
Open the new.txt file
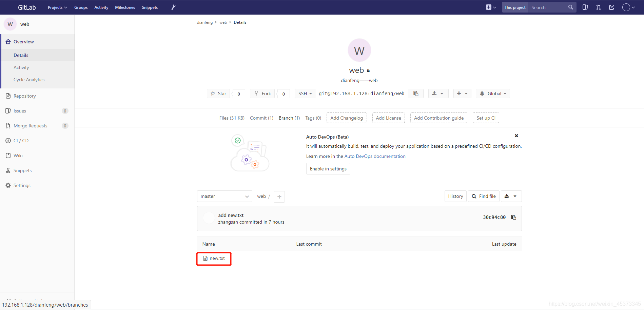[x=217, y=258]
